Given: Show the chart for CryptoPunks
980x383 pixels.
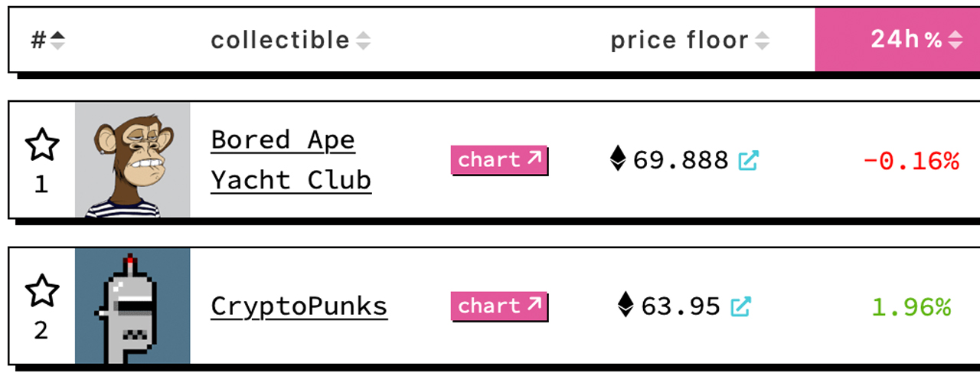Looking at the screenshot, I should [499, 306].
